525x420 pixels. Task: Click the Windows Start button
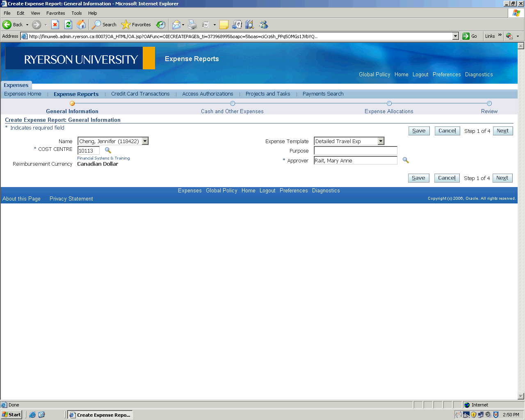point(11,415)
